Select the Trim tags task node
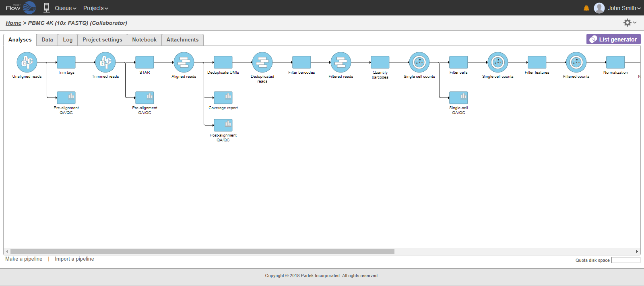The width and height of the screenshot is (644, 286). (66, 62)
